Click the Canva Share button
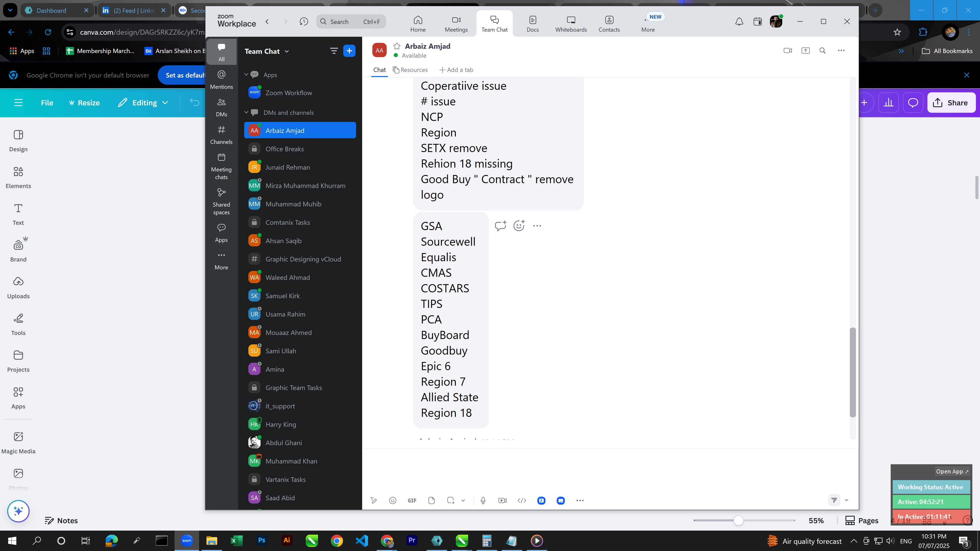The height and width of the screenshot is (551, 980). 951,103
